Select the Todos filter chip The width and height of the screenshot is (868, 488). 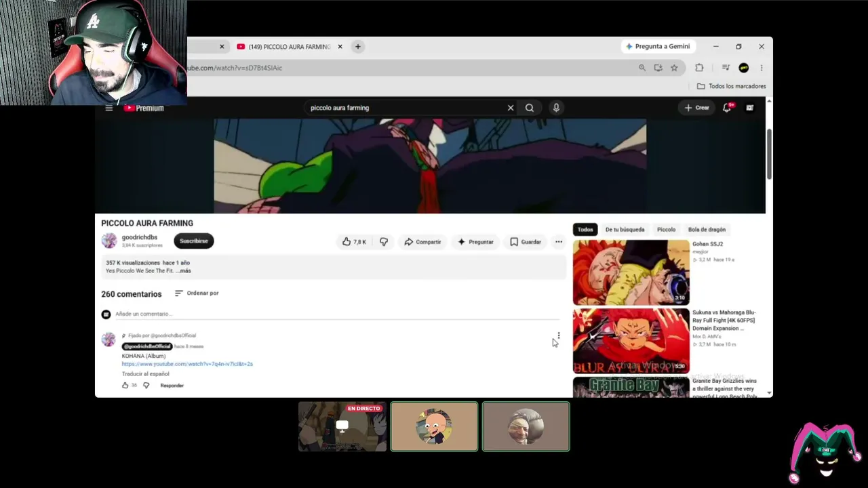[x=585, y=230]
